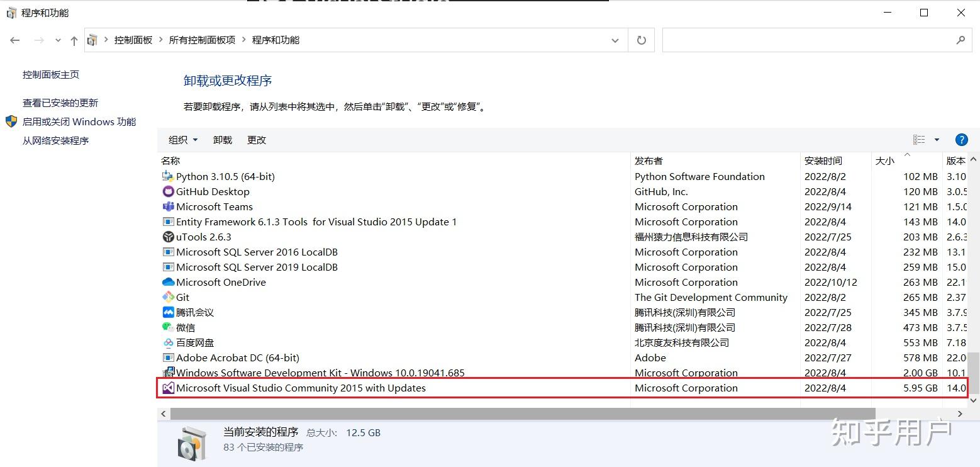The image size is (980, 467).
Task: Expand the breadcrumb arrow after 控制面板
Action: point(160,40)
